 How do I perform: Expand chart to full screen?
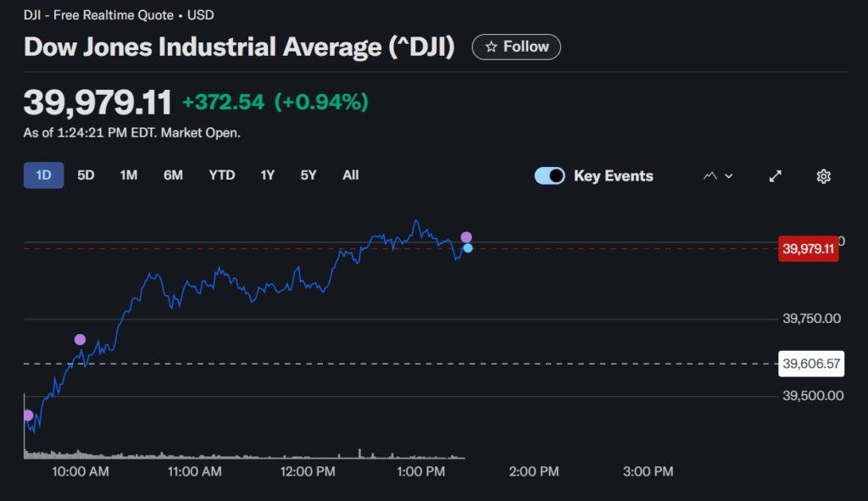(775, 176)
